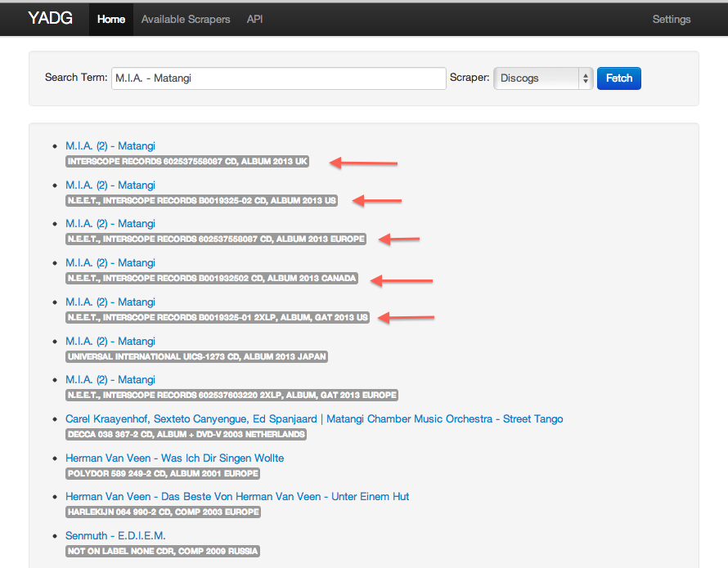The height and width of the screenshot is (568, 728).
Task: Click label ending '2XLP, ALBUM, GAT 2013 EUROPE'
Action: 231,395
